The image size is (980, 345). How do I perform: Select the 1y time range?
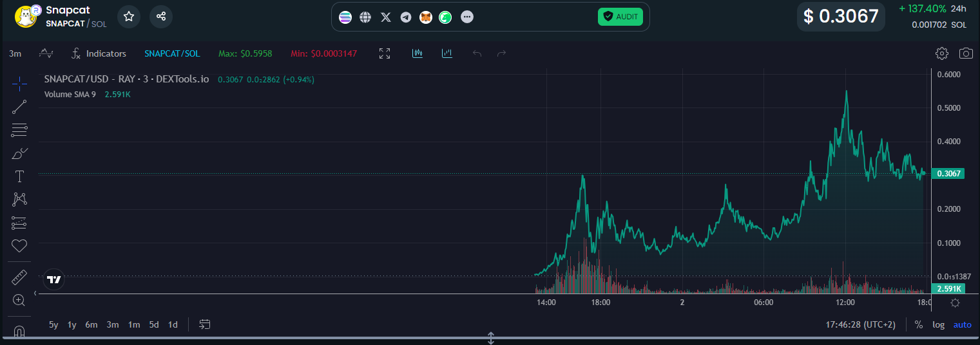(72, 324)
